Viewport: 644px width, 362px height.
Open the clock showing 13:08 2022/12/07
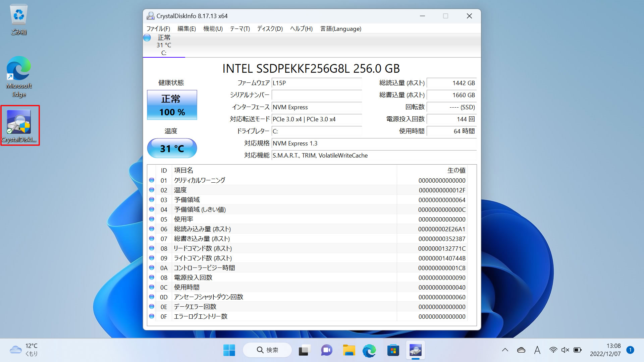point(605,350)
